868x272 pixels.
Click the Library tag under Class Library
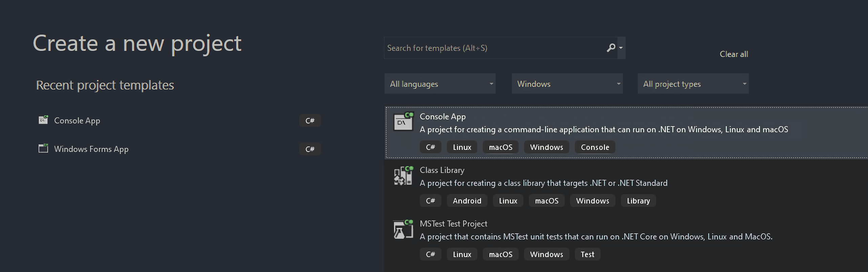point(638,200)
